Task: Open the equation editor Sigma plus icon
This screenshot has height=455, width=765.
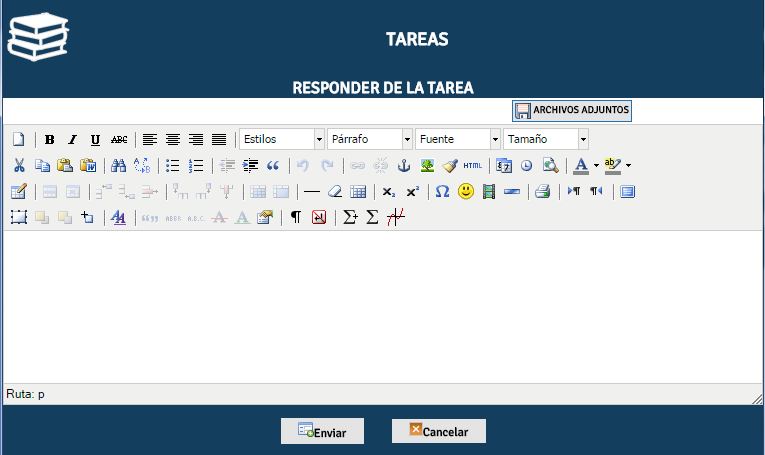Action: (350, 217)
